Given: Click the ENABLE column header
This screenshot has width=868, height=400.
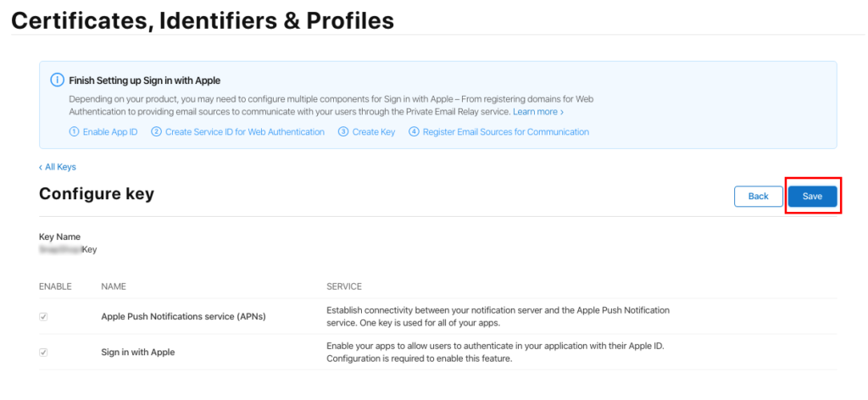Looking at the screenshot, I should [x=55, y=286].
